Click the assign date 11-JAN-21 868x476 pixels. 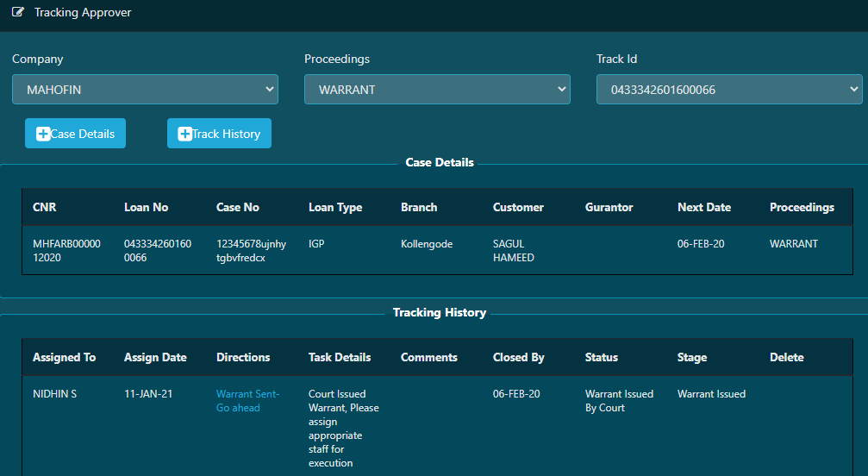coord(148,394)
